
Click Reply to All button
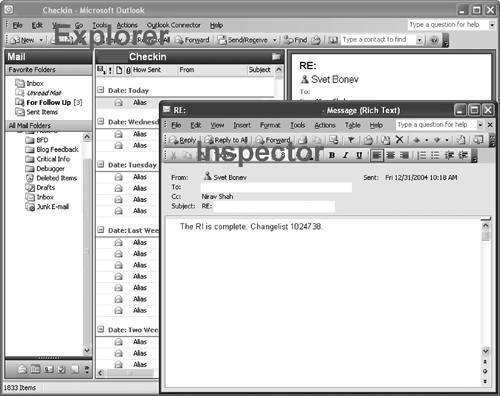pyautogui.click(x=226, y=140)
